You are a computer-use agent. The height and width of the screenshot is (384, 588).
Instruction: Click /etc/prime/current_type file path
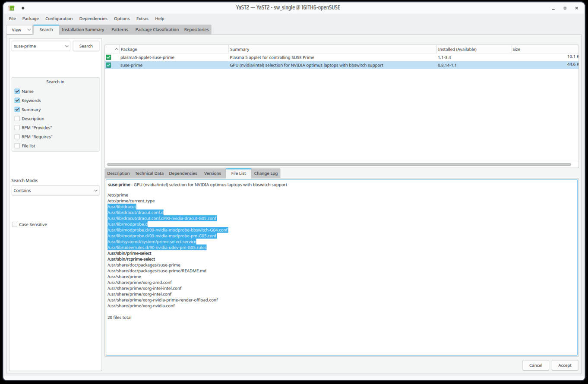coord(131,201)
